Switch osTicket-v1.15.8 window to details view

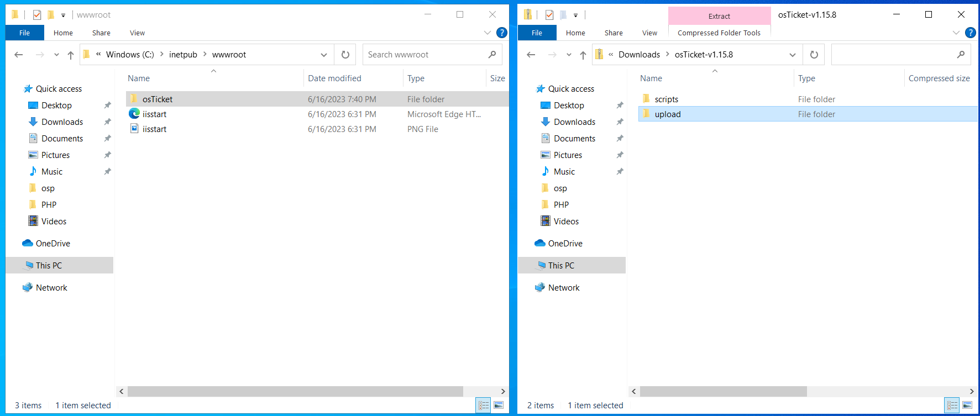(x=952, y=405)
